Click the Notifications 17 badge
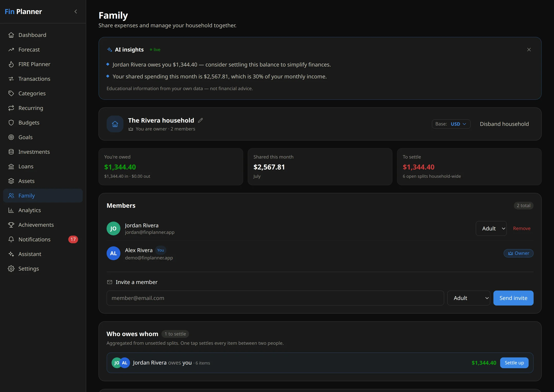 [x=73, y=239]
